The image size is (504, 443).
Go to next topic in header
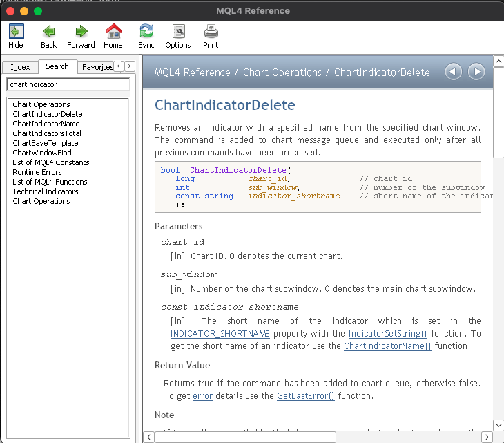pos(476,71)
